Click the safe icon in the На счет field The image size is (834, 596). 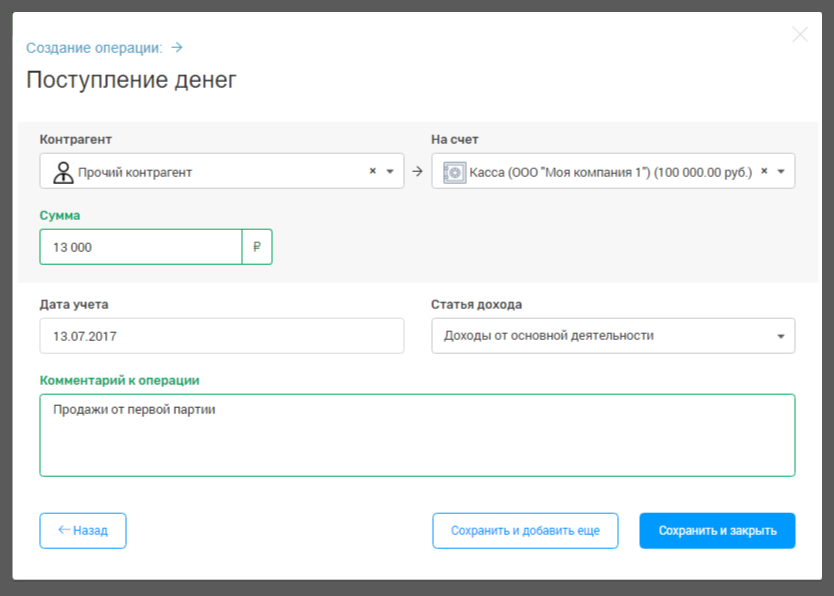point(455,172)
